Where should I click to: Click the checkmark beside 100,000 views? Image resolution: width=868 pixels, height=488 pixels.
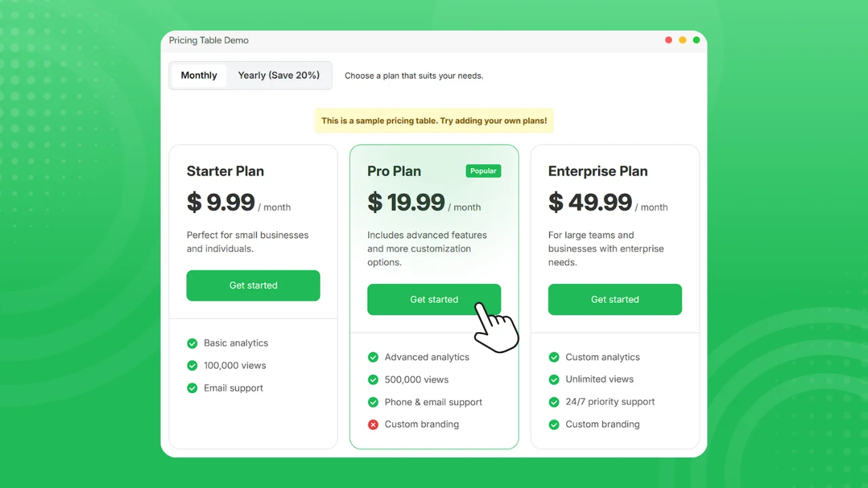[193, 365]
